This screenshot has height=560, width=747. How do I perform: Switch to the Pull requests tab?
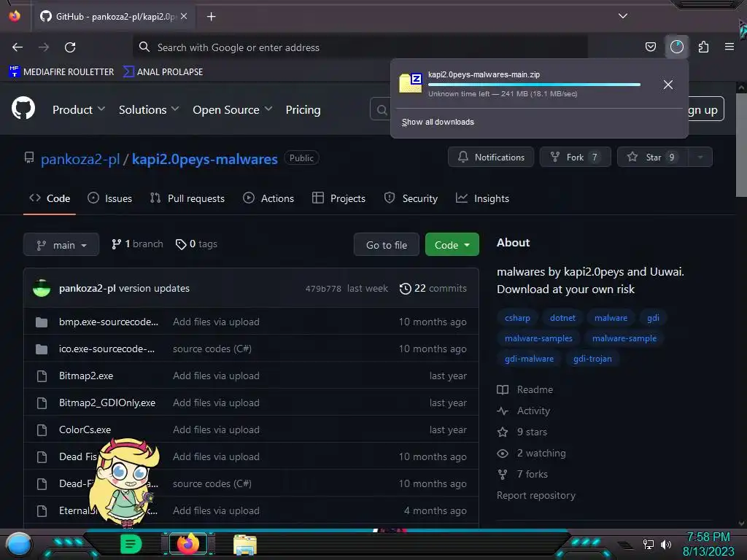point(187,198)
